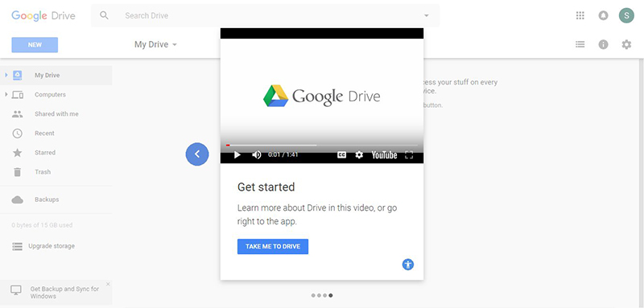Viewport: 644px width, 308px height.
Task: Click the accessibility icon on the card
Action: [408, 265]
